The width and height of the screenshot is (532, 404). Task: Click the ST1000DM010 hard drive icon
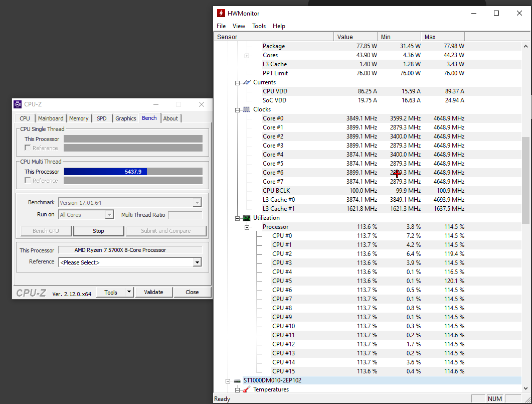pos(237,380)
